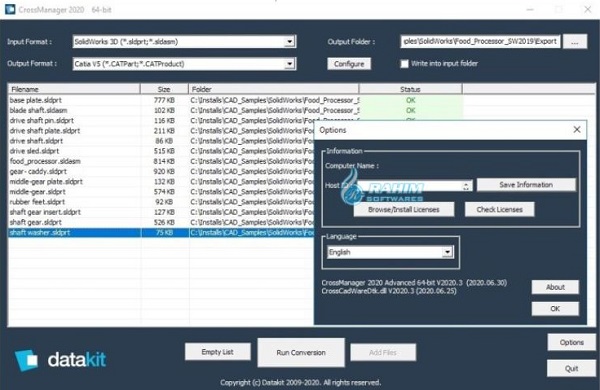
Task: Click the Quit button
Action: [x=571, y=369]
